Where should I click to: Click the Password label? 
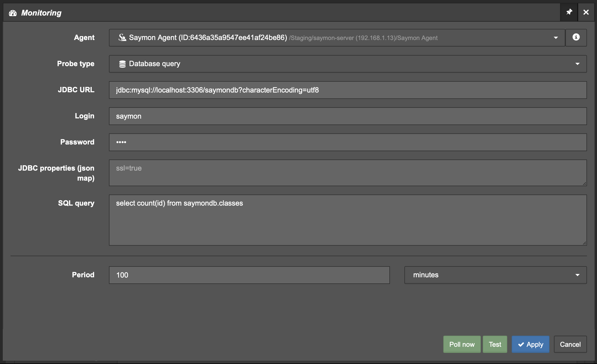point(77,142)
